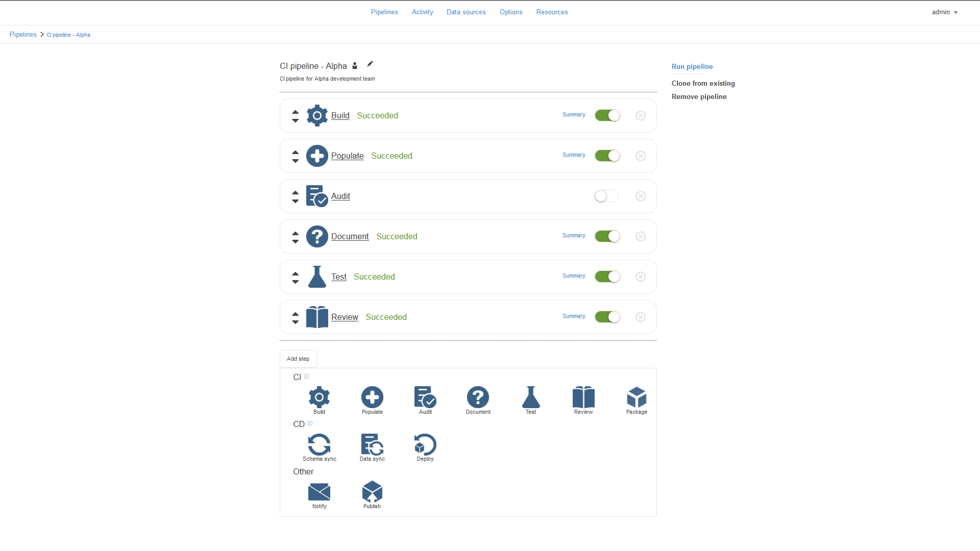Click the user icon beside pipeline title
Screen dimensions: 980x551
355,65
